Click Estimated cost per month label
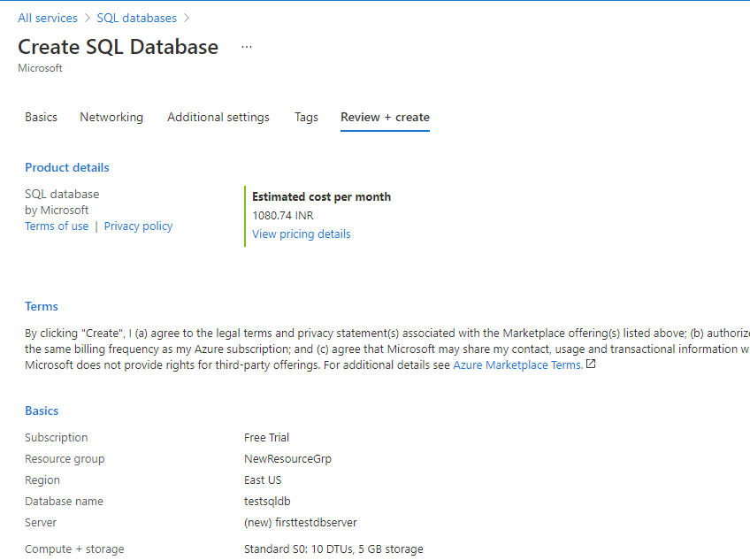 [321, 196]
